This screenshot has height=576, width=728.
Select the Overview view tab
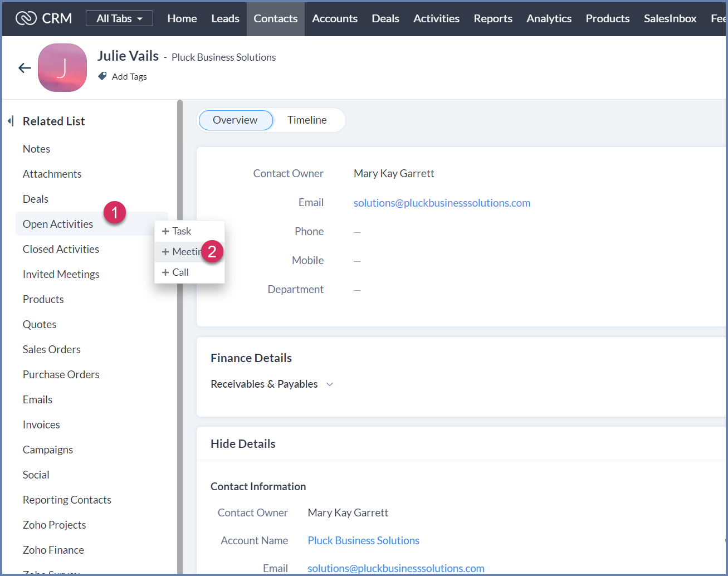pos(236,120)
